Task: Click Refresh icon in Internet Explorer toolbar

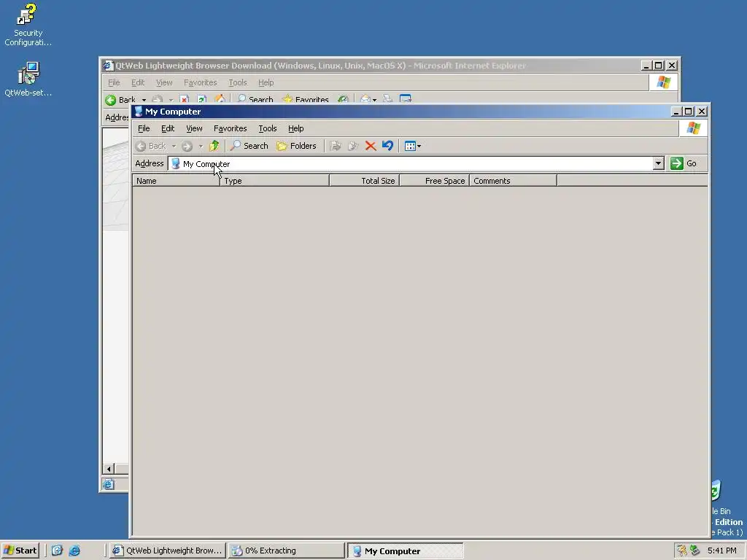Action: coord(202,99)
